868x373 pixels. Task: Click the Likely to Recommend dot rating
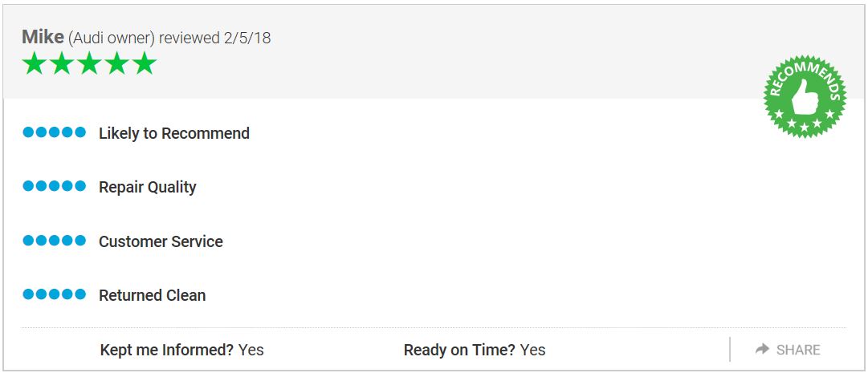(x=54, y=132)
